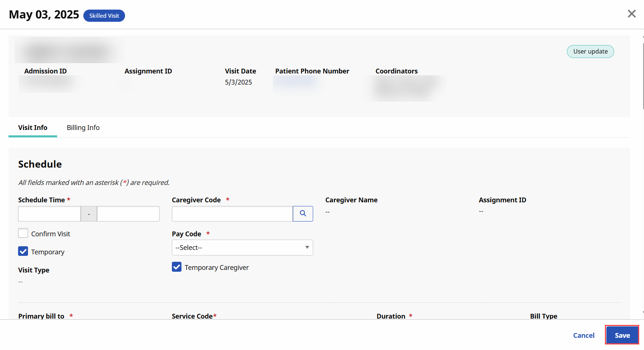Select the Visit Info tab
644x350 pixels.
pos(33,128)
